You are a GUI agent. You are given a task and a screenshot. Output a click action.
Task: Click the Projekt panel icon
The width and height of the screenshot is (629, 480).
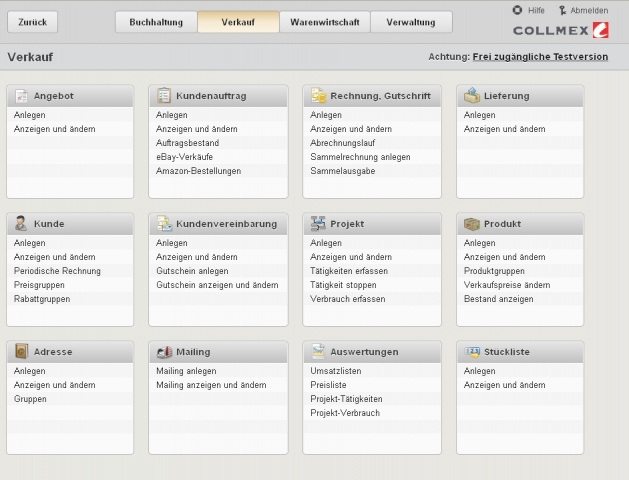point(318,224)
